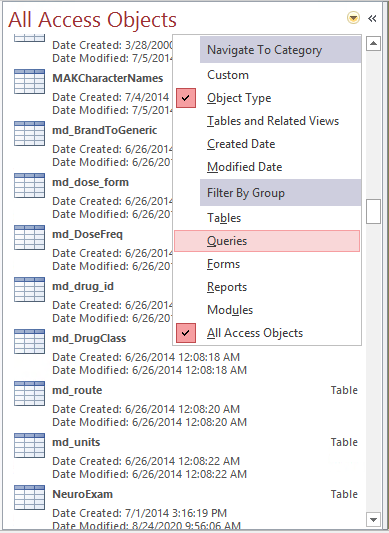This screenshot has height=533, width=389.
Task: Select the md_units table name
Action: point(76,442)
